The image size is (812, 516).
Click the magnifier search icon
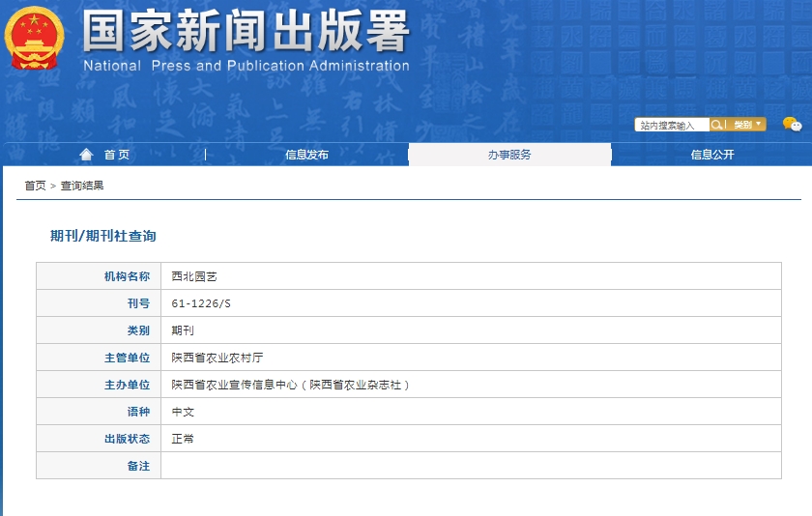click(x=717, y=125)
